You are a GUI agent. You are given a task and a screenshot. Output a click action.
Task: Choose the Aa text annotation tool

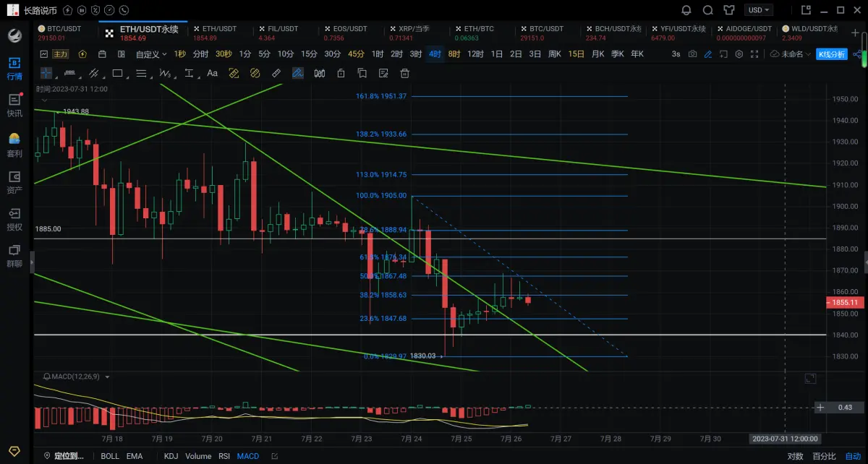click(212, 73)
